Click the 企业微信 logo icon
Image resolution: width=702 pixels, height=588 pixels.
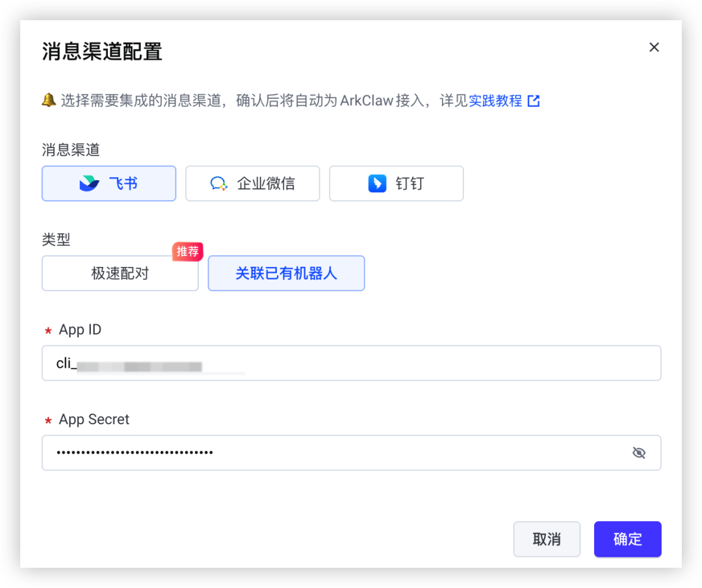219,183
